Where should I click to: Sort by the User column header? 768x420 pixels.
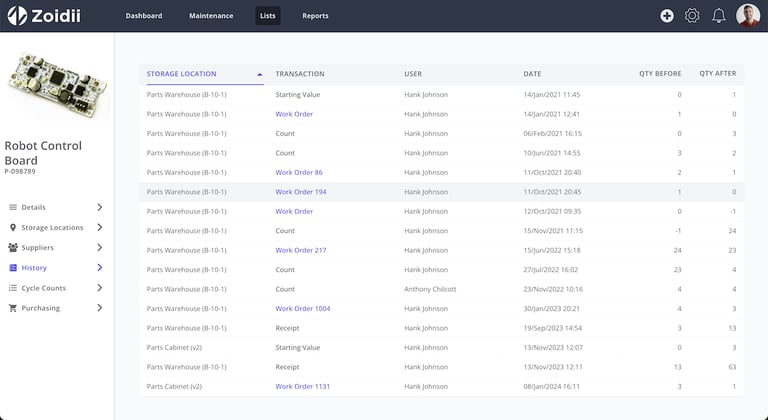(413, 74)
